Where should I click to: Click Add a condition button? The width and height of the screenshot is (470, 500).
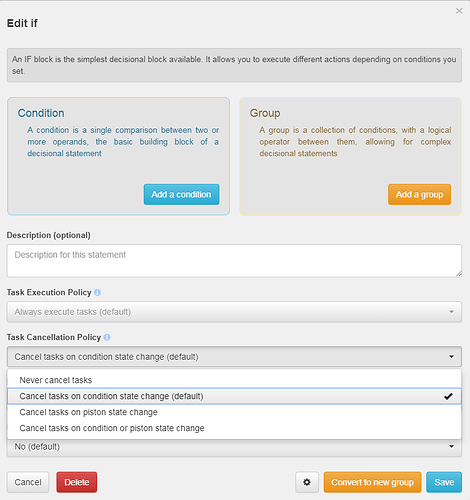[x=181, y=194]
